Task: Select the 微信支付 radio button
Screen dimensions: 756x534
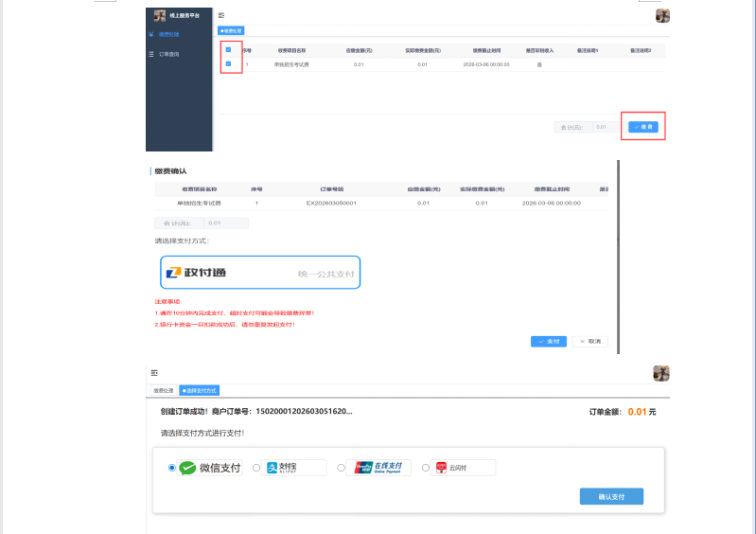Action: pyautogui.click(x=171, y=468)
